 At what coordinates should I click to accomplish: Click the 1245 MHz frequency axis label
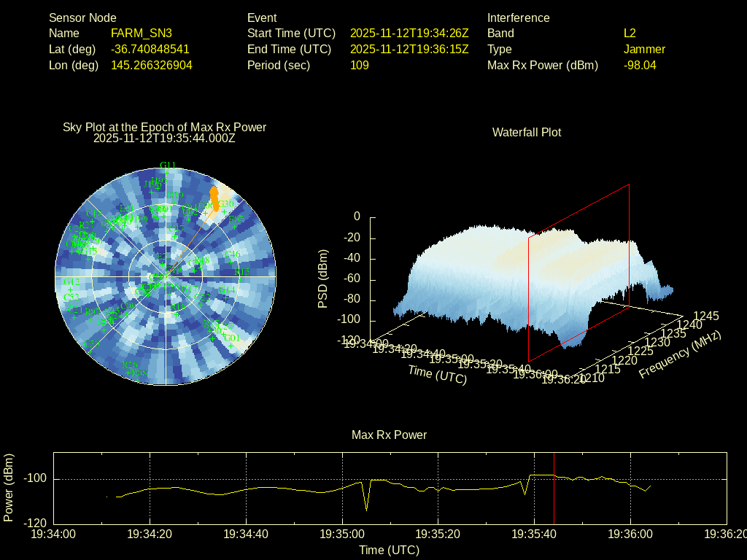(705, 316)
